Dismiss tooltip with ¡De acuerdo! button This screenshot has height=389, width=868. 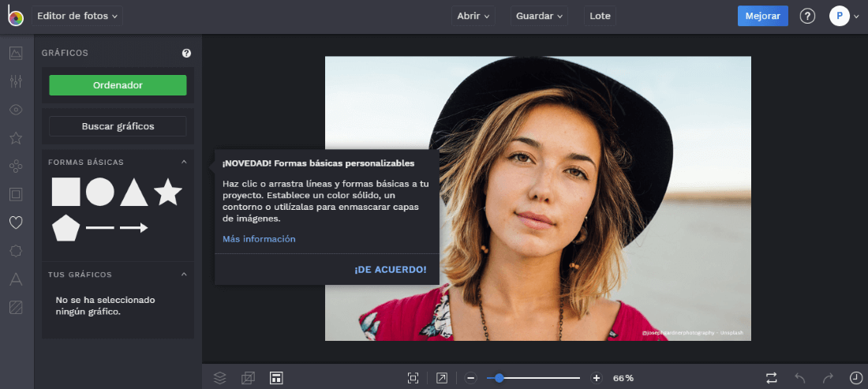pos(390,270)
